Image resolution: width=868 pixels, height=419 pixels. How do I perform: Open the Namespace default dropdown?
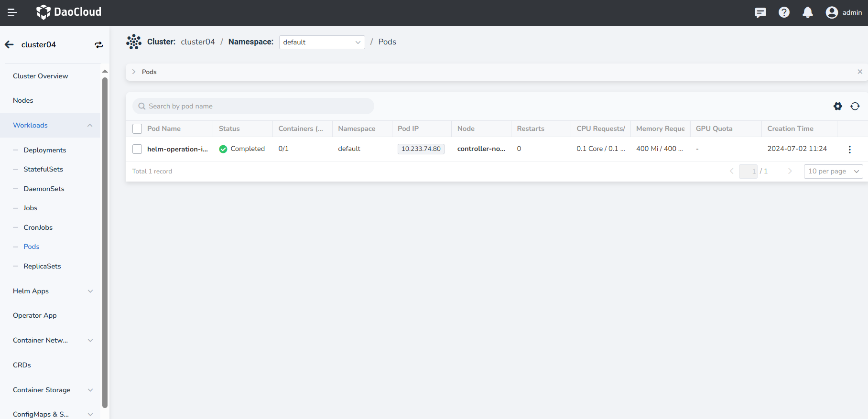(322, 42)
